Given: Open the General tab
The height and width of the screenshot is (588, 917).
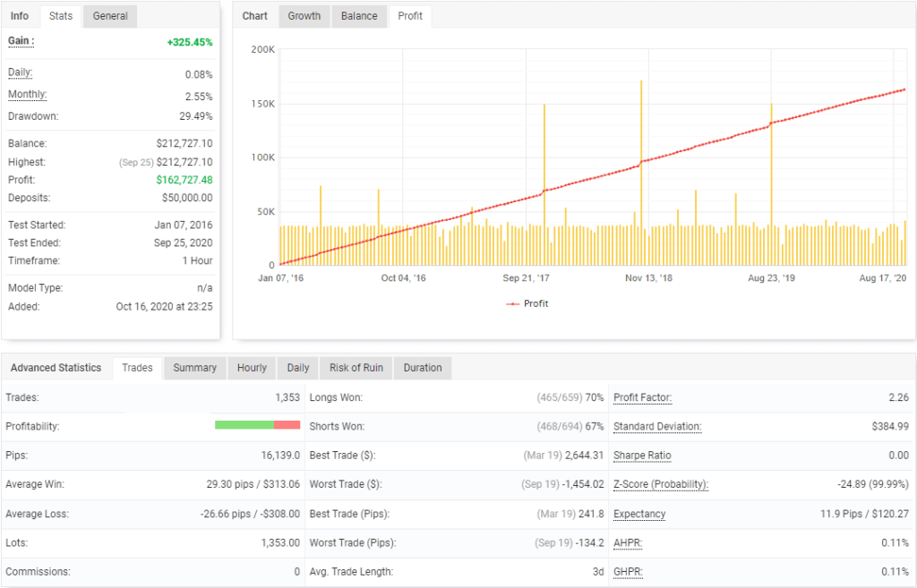Looking at the screenshot, I should click(x=109, y=16).
